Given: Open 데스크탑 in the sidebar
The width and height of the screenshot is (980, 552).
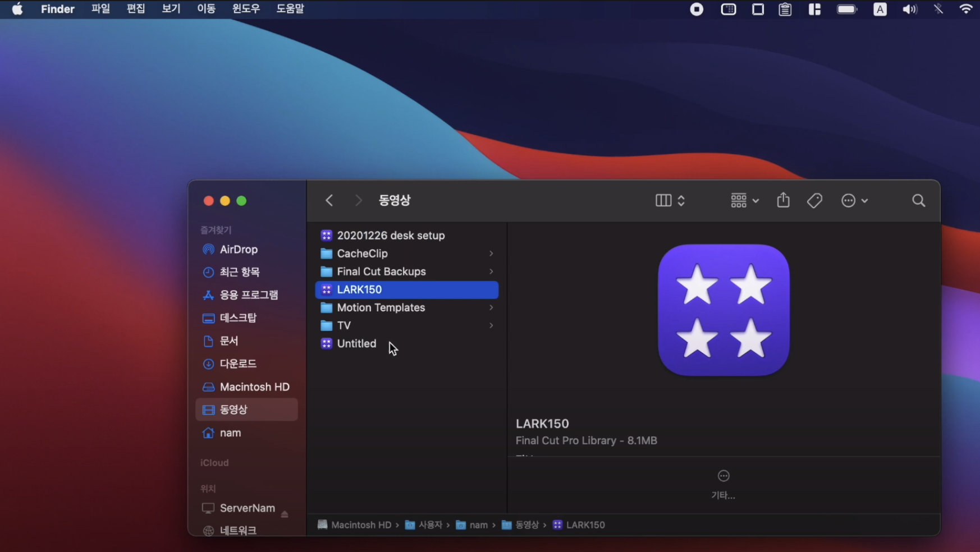Looking at the screenshot, I should (246, 318).
